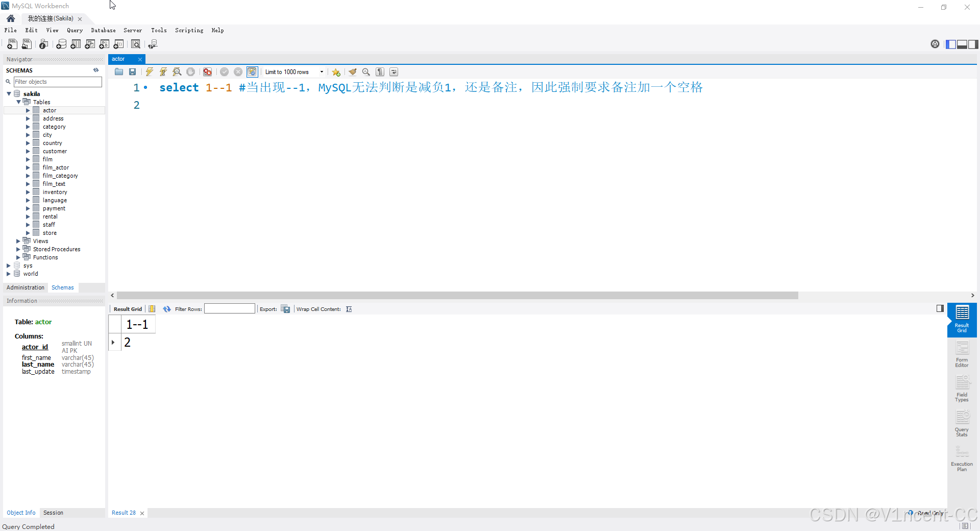This screenshot has width=980, height=531.
Task: Expand the world schema
Action: click(9, 274)
